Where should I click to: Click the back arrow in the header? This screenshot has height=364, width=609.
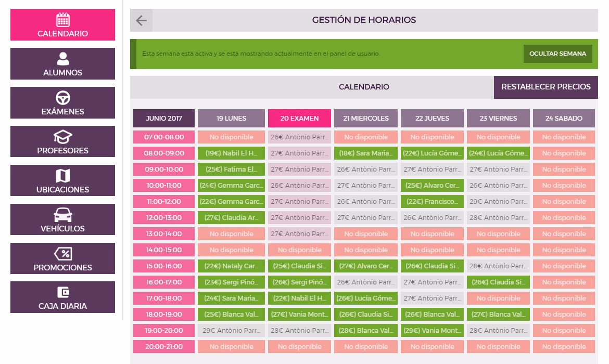(140, 20)
